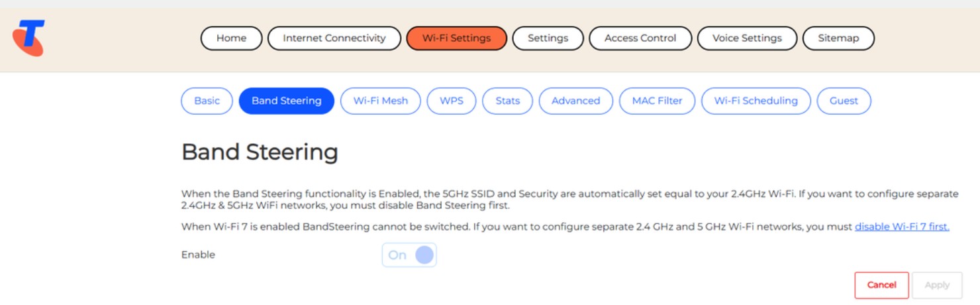Switch to the WPS tab
The height and width of the screenshot is (305, 980).
click(x=452, y=101)
